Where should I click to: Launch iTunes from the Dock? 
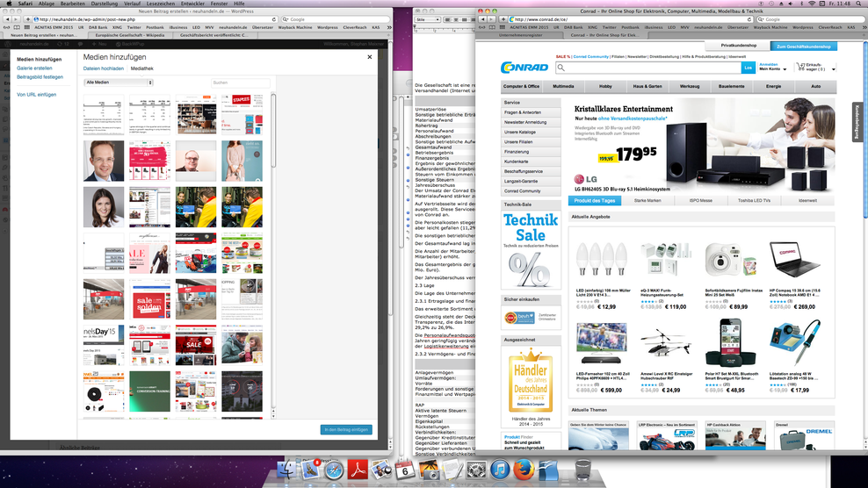tap(500, 470)
